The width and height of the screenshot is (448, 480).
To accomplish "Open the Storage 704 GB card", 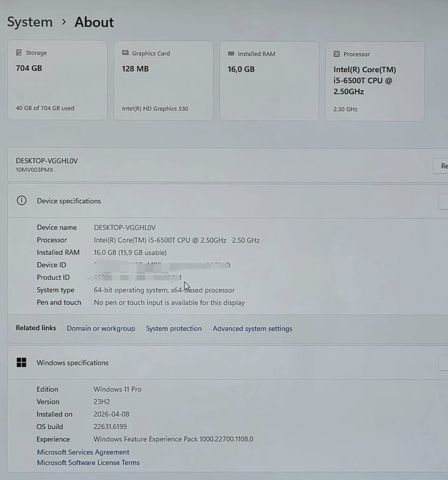I will click(x=57, y=80).
